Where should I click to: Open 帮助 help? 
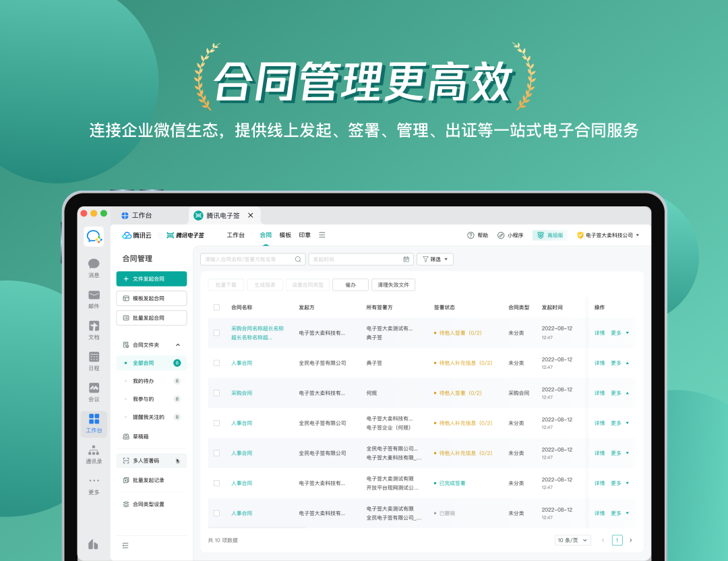[477, 235]
